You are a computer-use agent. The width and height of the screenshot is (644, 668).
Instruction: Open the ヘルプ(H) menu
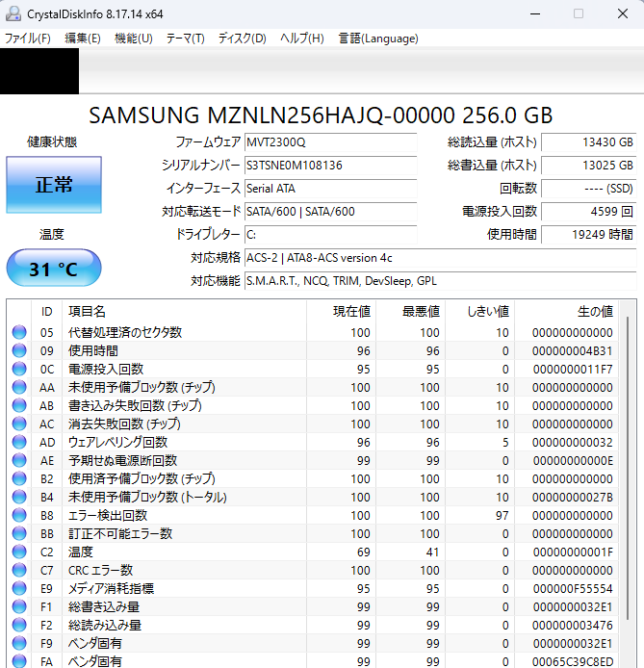[x=302, y=39]
